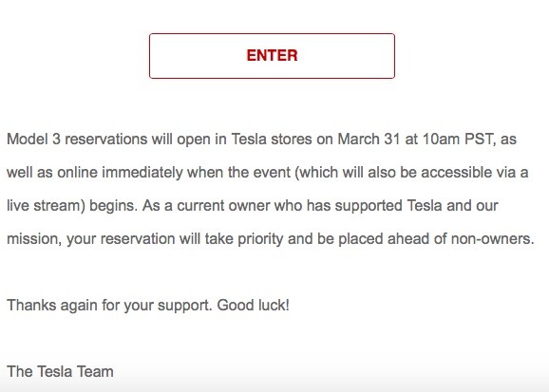Click the word "mission" starting the fourth line
The height and width of the screenshot is (392, 549).
(32, 239)
